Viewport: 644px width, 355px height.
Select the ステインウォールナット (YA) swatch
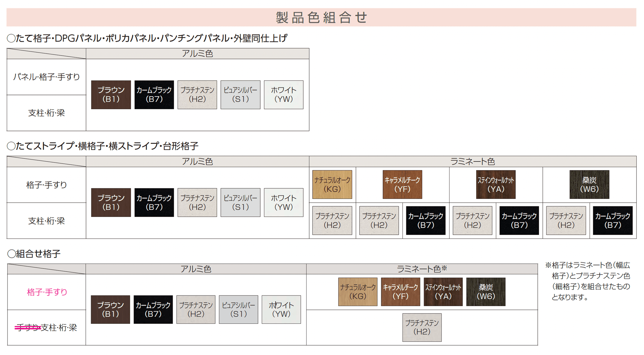point(496,184)
